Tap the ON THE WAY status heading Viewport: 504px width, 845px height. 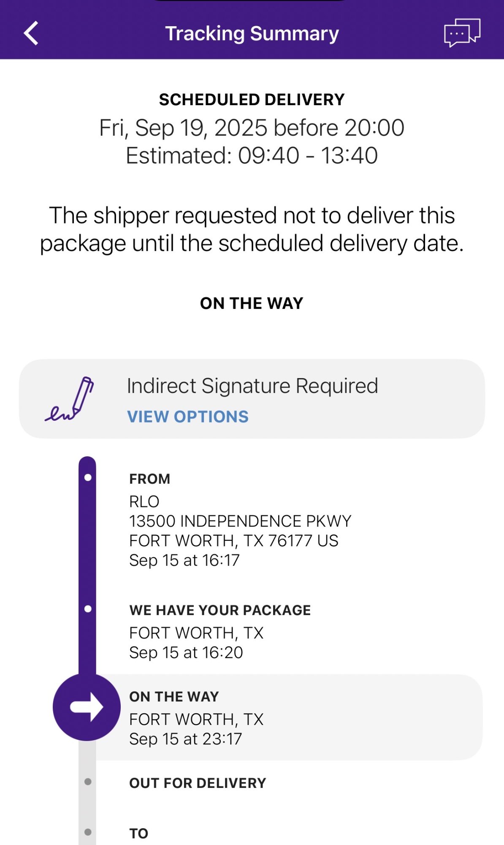(x=252, y=303)
